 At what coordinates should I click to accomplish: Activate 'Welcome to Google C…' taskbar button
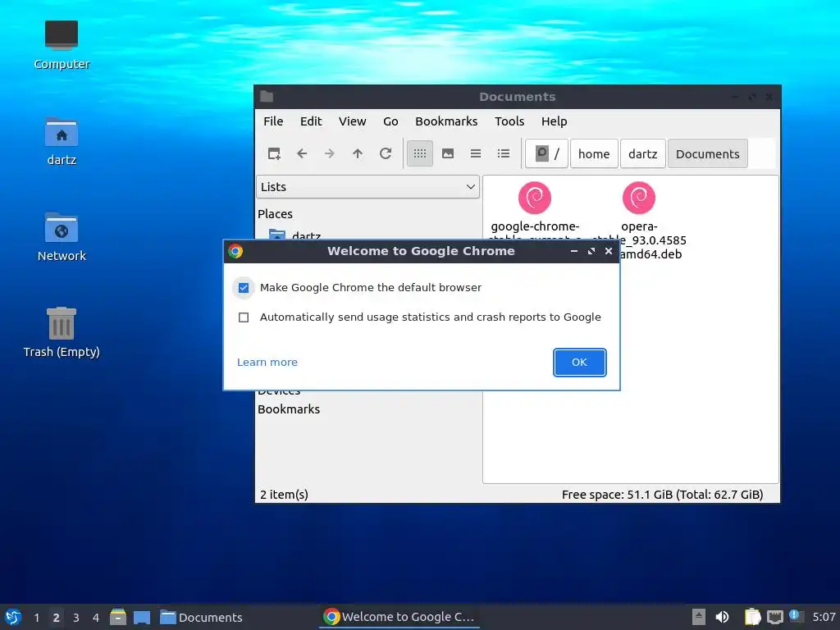pos(399,617)
